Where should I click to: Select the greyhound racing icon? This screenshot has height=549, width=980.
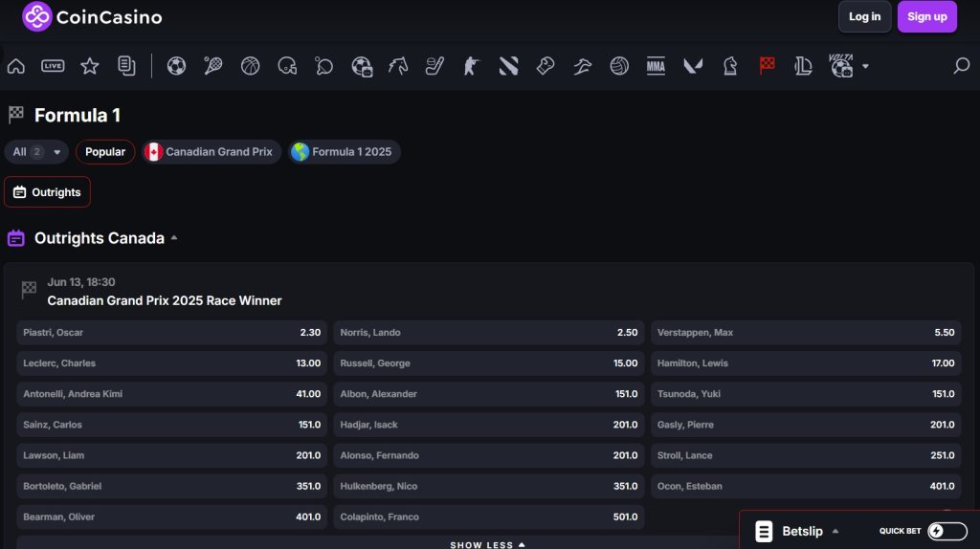[582, 66]
